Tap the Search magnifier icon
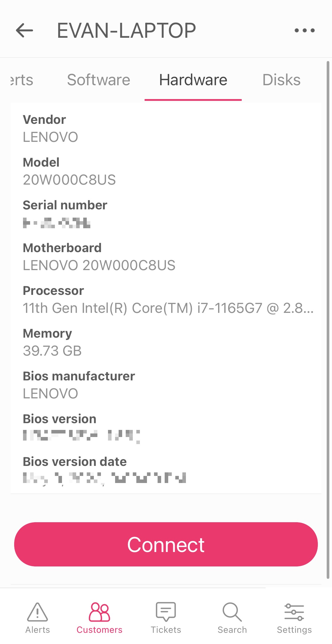Viewport: 332px width, 644px height. click(232, 612)
